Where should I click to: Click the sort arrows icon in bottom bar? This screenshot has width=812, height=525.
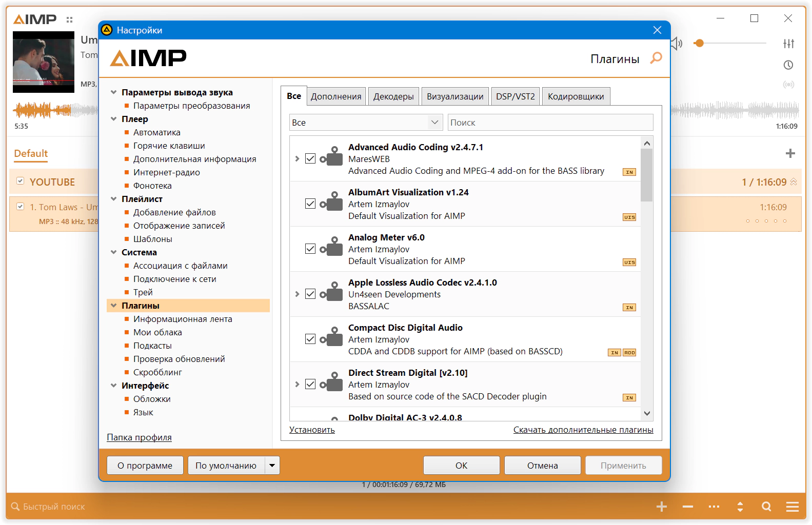(x=740, y=507)
